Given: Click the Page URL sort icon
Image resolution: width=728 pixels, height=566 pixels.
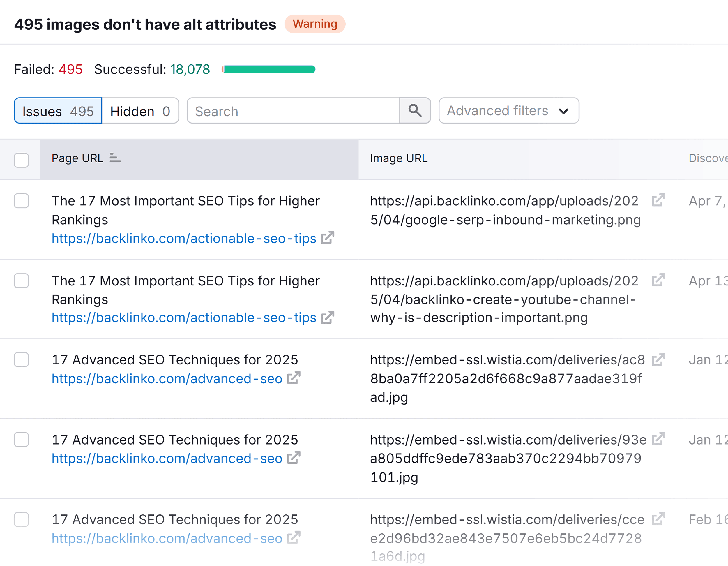Looking at the screenshot, I should pos(115,158).
